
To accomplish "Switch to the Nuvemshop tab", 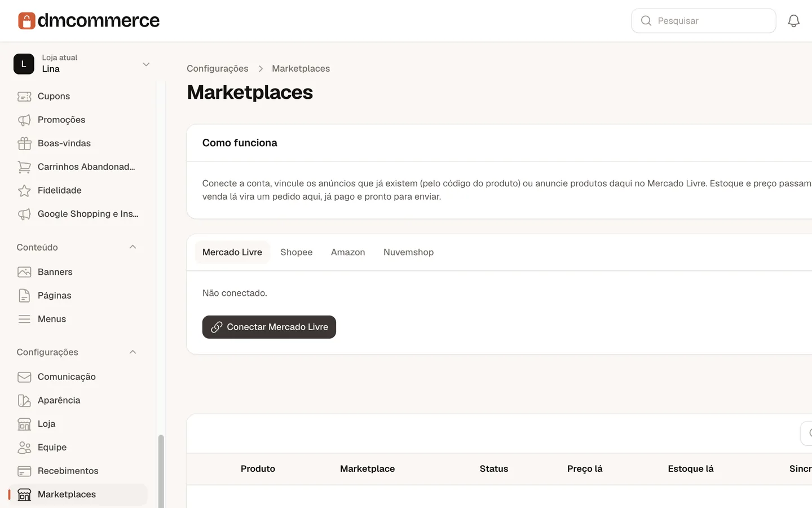I will pos(409,252).
